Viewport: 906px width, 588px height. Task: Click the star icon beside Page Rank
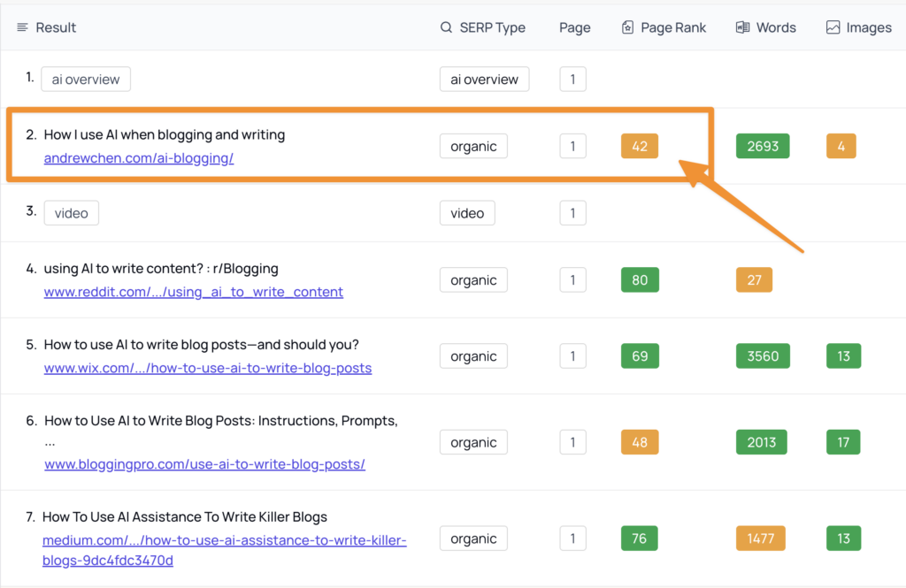(x=628, y=27)
